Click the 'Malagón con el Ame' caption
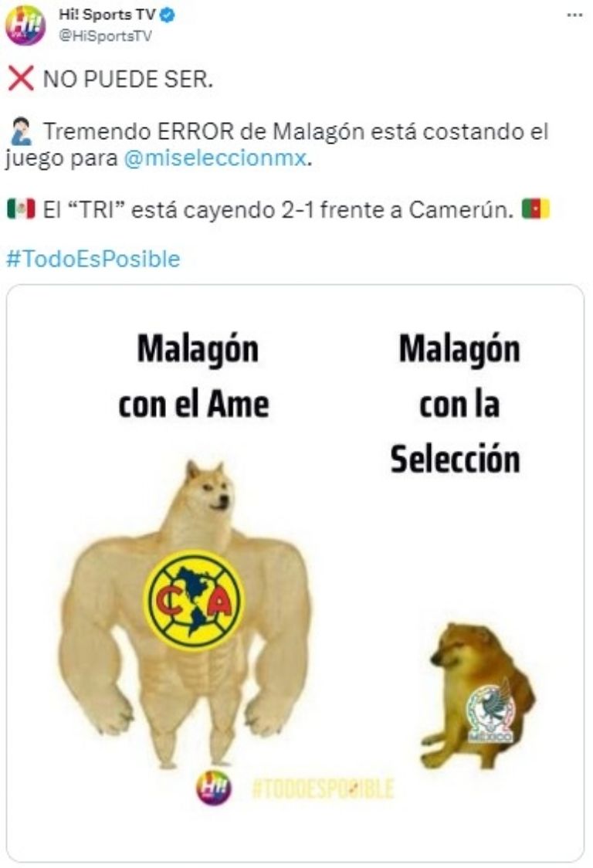This screenshot has height=868, width=593. pos(195,376)
